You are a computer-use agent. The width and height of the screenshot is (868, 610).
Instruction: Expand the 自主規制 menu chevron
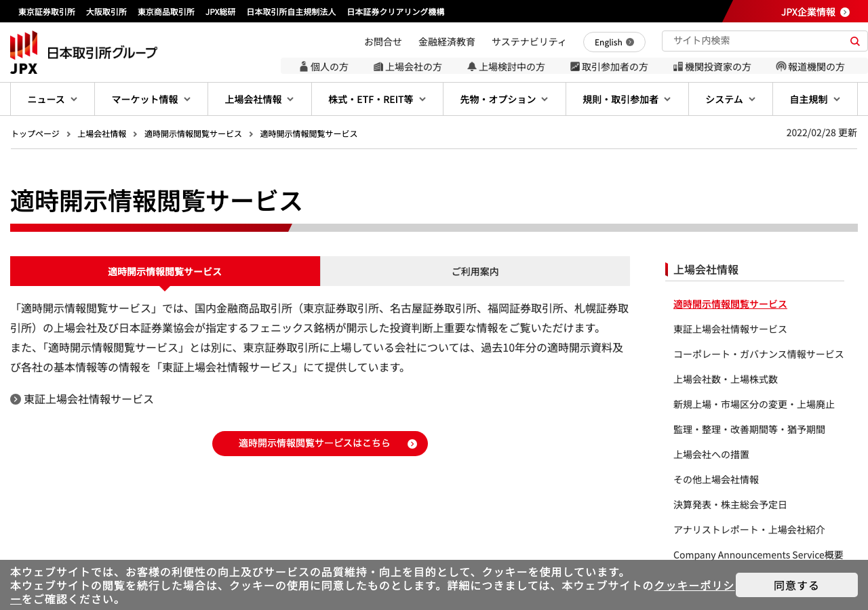[x=837, y=99]
